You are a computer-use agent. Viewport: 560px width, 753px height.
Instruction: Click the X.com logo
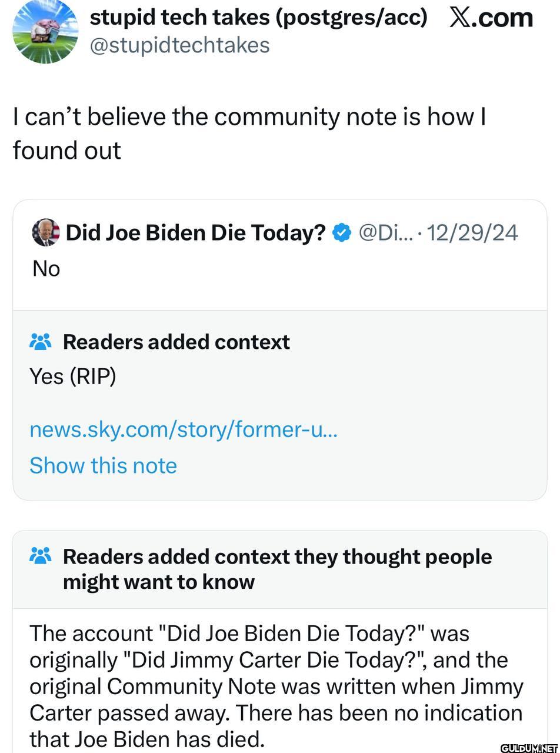point(491,18)
